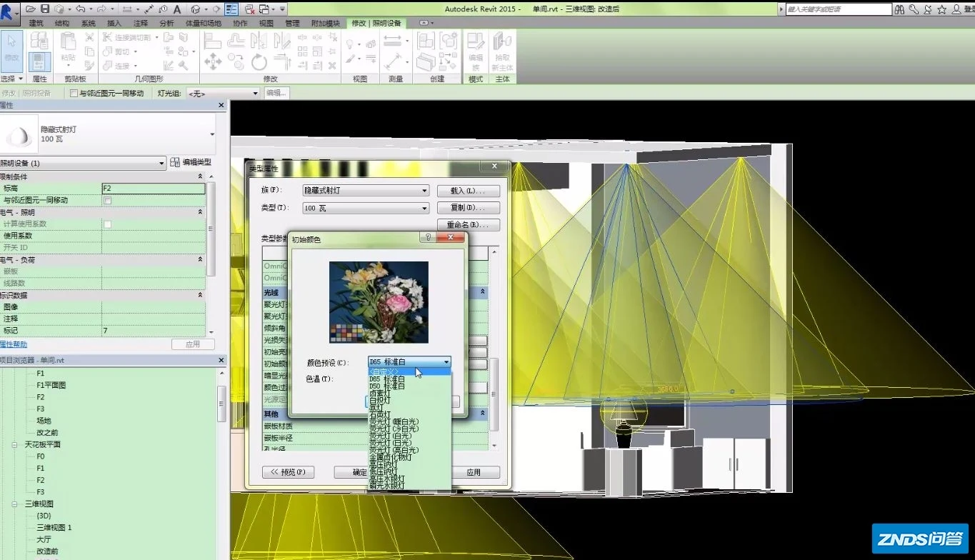975x560 pixels.
Task: Open the 三维视图 1 item in project browser
Action: (54, 527)
